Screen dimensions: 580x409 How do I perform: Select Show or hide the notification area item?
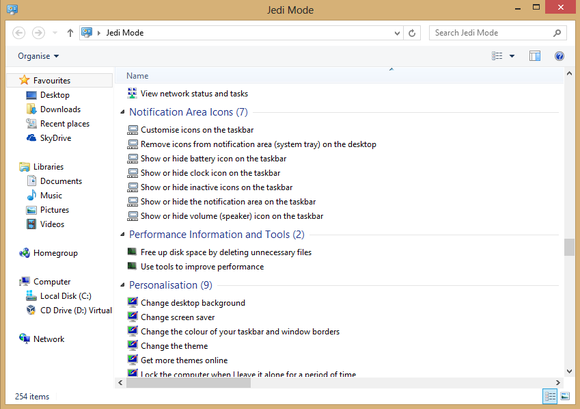221,202
